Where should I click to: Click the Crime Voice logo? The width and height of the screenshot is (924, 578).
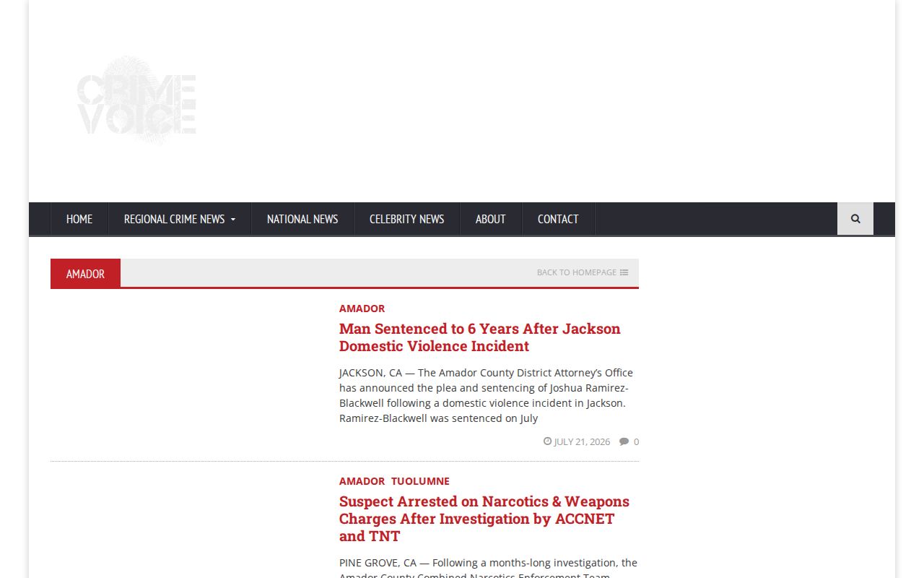coord(136,101)
